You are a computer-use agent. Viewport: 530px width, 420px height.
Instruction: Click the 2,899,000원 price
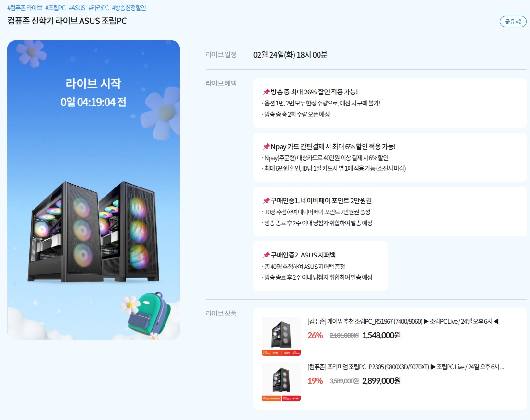(x=382, y=381)
